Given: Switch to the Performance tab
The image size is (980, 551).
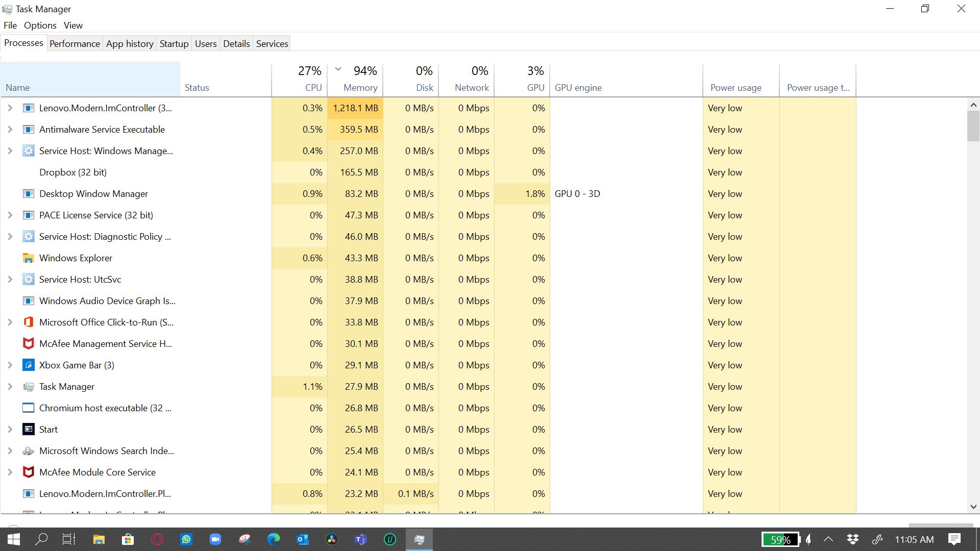Looking at the screenshot, I should (x=75, y=44).
